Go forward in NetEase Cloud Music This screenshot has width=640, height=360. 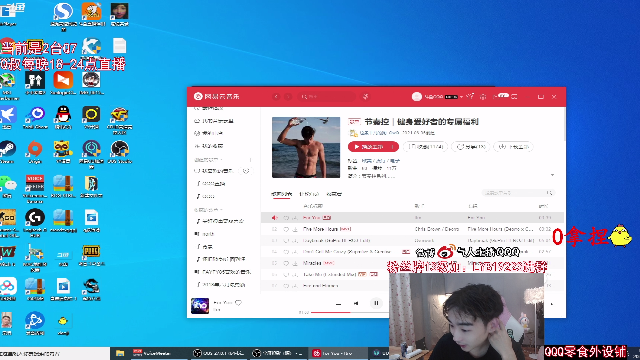288,97
